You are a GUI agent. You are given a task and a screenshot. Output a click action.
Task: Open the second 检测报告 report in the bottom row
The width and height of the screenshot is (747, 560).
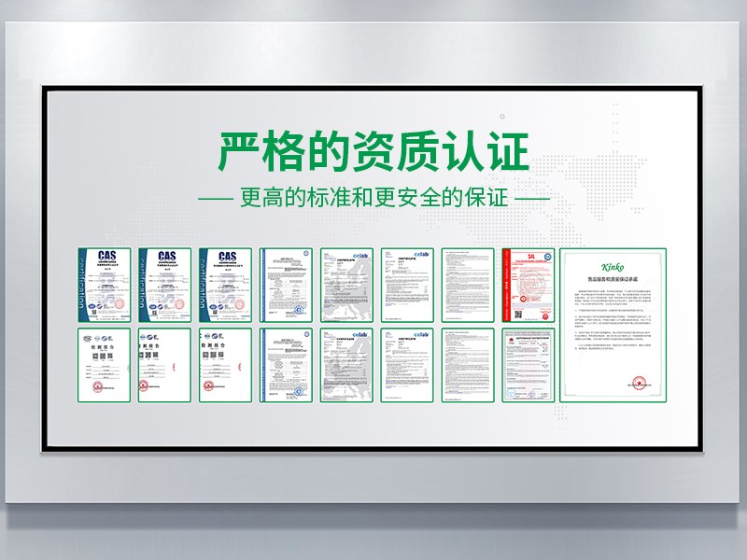[165, 365]
